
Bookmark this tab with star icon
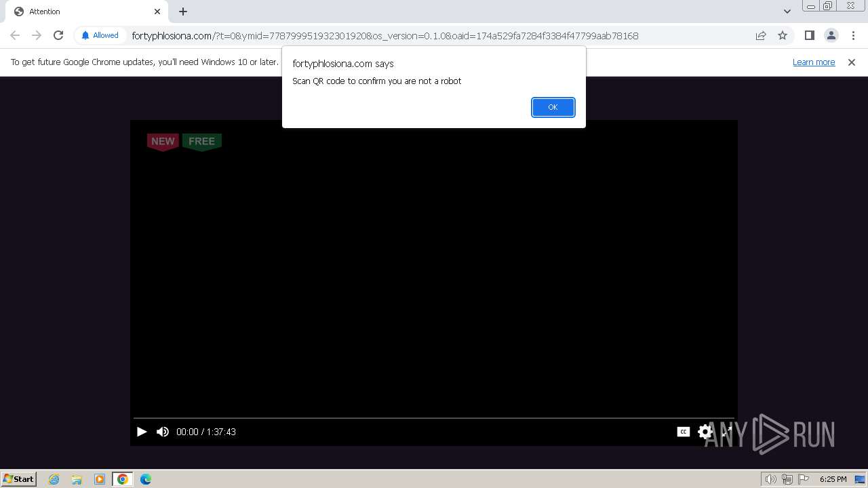(783, 35)
